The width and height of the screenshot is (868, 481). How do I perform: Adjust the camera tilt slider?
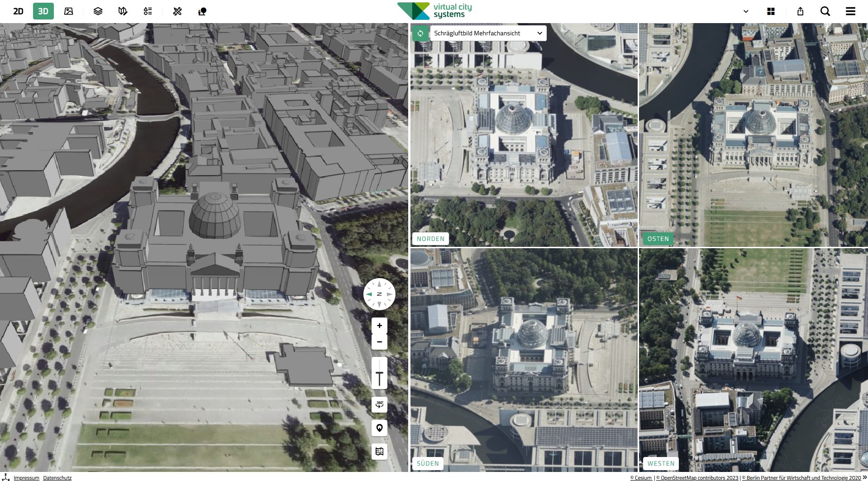click(379, 373)
